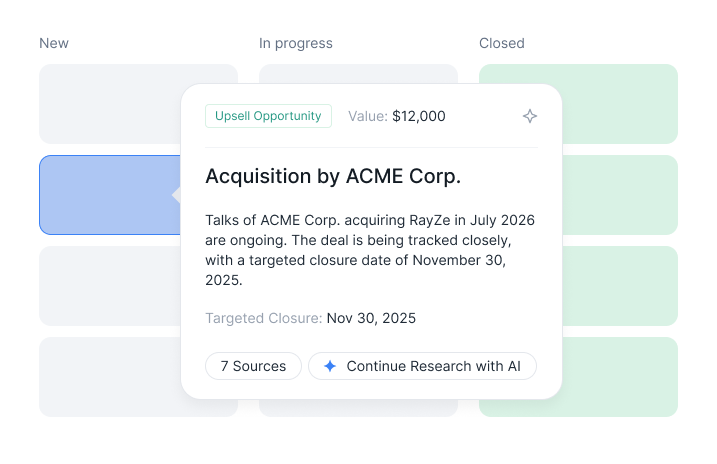This screenshot has height=464, width=717.
Task: Click the deal description paragraph text
Action: click(x=370, y=250)
